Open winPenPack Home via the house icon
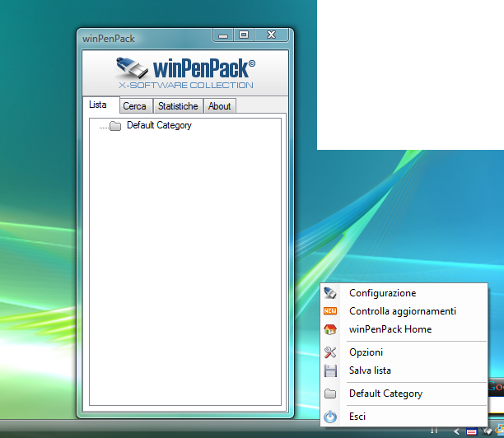Screen dimensions: 504x438 [330, 329]
